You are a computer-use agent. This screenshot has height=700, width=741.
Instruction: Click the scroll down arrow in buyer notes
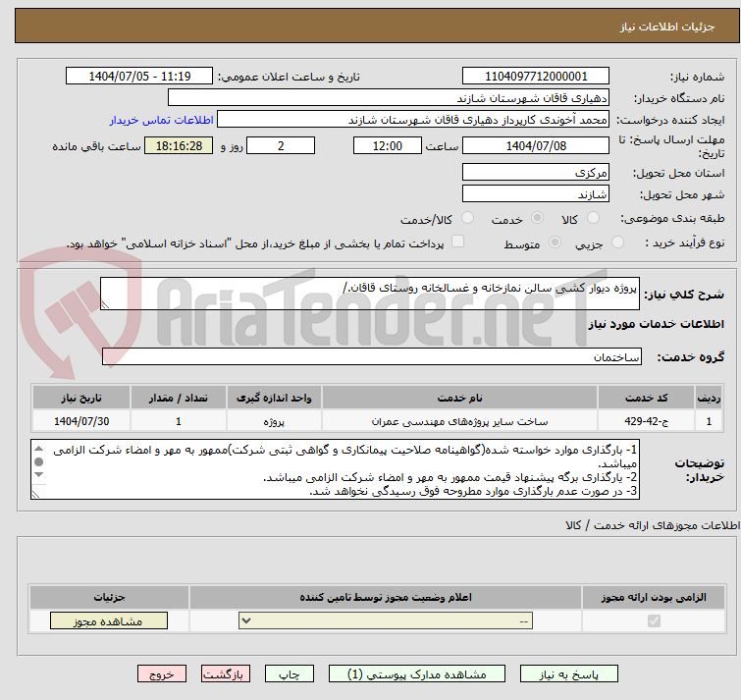(x=39, y=474)
